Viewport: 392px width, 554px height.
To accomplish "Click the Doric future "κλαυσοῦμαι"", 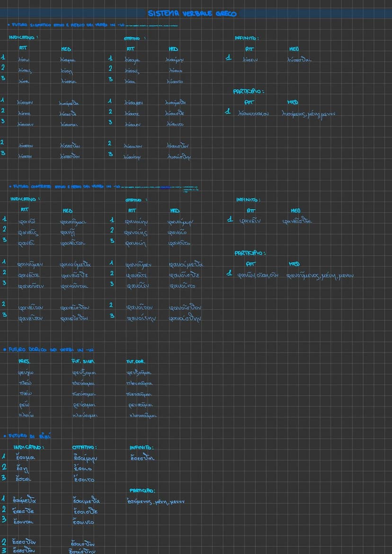I will click(x=143, y=416).
